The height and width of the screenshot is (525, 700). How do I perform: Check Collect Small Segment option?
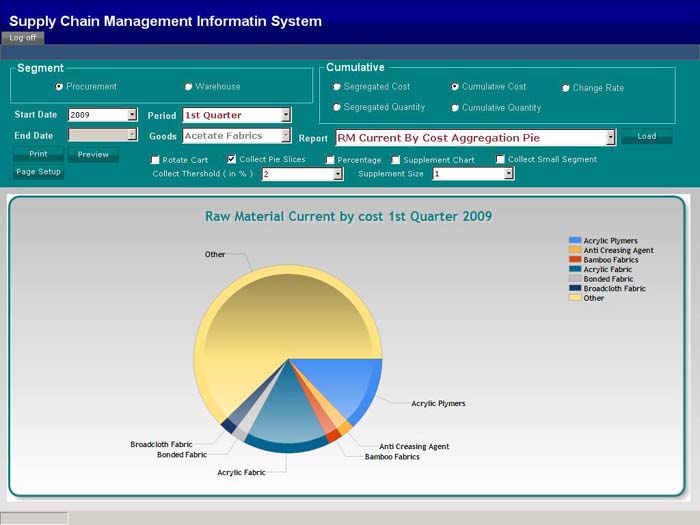click(500, 159)
